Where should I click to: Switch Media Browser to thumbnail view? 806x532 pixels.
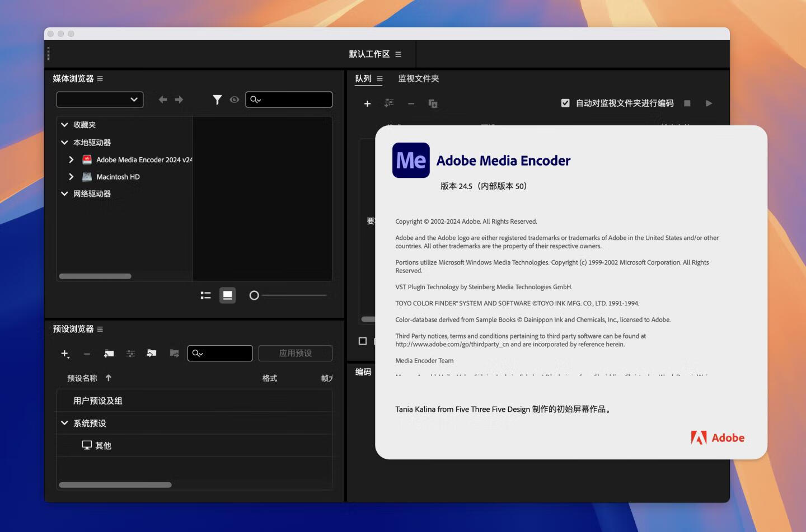coord(227,295)
